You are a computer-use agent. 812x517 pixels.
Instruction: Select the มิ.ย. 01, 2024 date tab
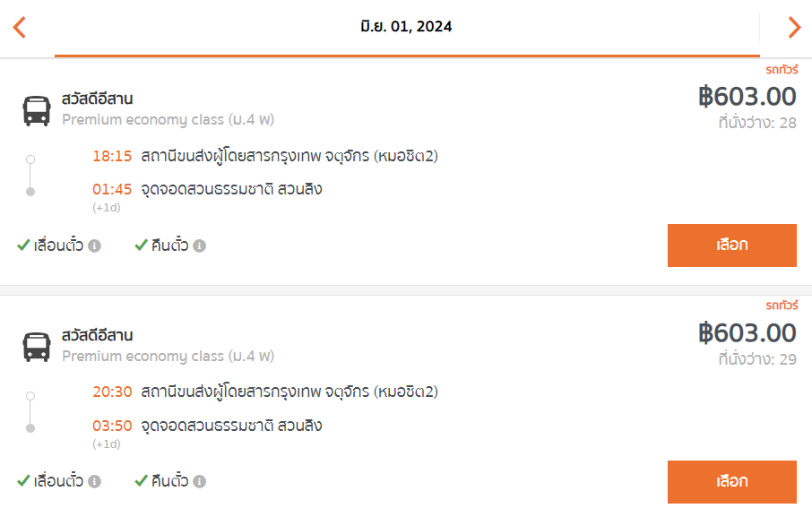[x=407, y=28]
